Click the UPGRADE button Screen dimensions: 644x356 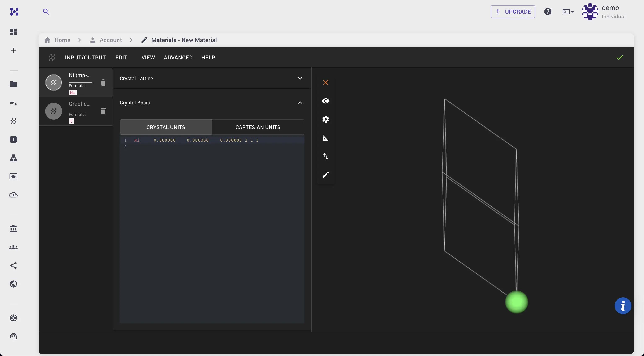(x=513, y=12)
